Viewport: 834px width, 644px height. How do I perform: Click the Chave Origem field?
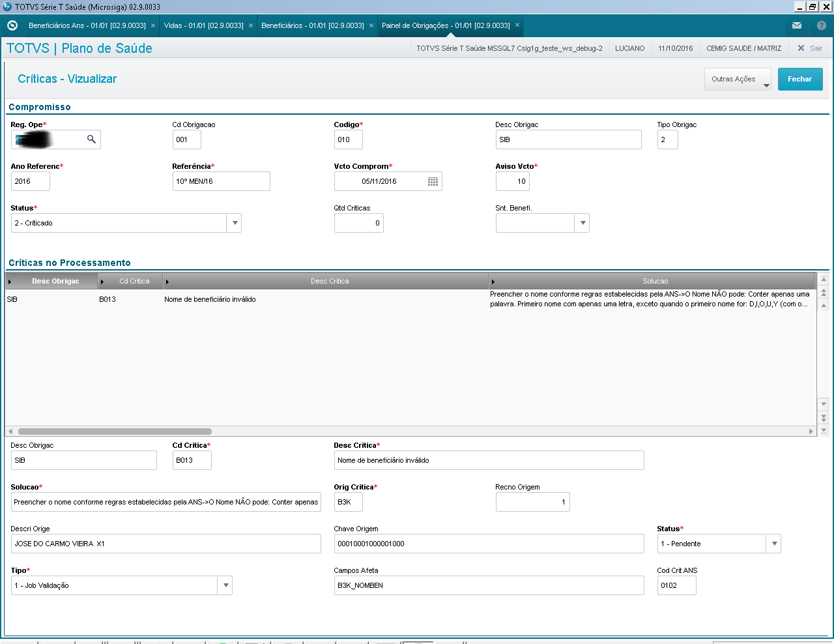489,544
